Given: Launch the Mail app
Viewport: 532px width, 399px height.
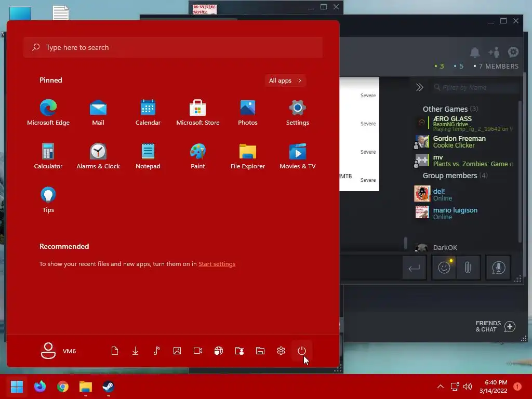Looking at the screenshot, I should (98, 113).
